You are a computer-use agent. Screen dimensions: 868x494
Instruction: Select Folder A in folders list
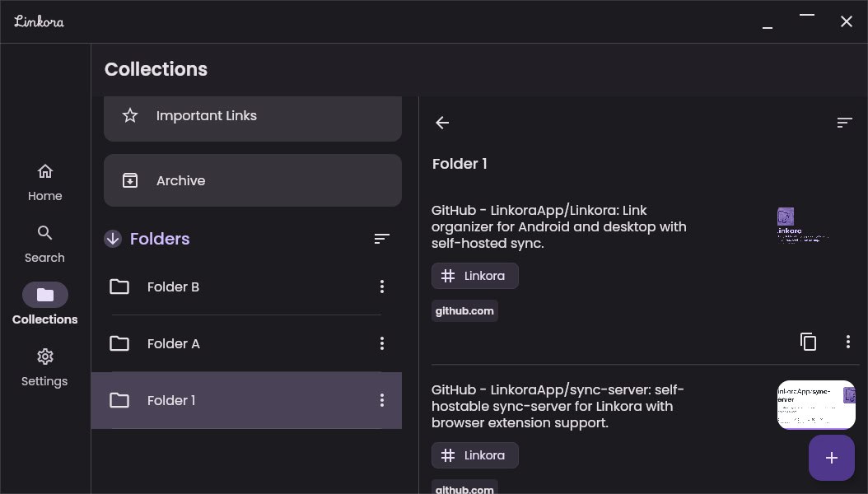[173, 343]
